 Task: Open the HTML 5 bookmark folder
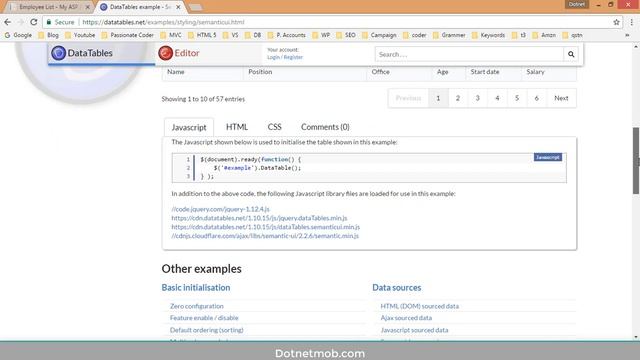[202, 35]
